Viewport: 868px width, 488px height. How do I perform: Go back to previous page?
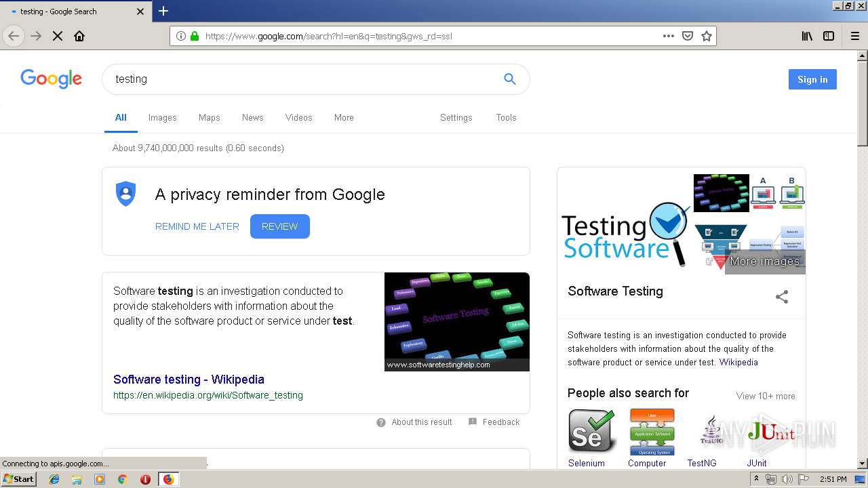pos(14,36)
